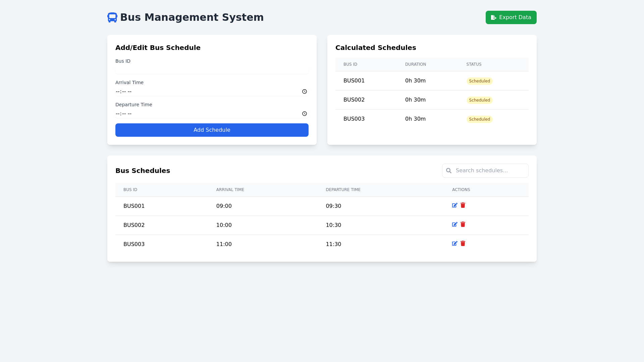Click the Departure Time input field

click(201, 113)
